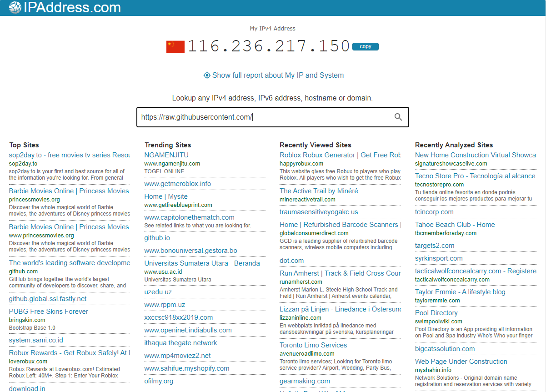Open Toronto Limo Services link

313,345
